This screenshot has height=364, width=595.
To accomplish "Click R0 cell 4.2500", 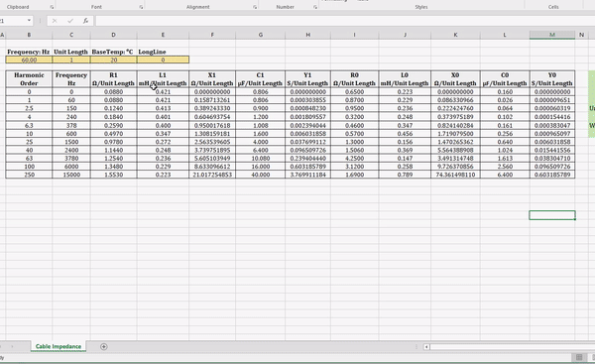I will [354, 159].
